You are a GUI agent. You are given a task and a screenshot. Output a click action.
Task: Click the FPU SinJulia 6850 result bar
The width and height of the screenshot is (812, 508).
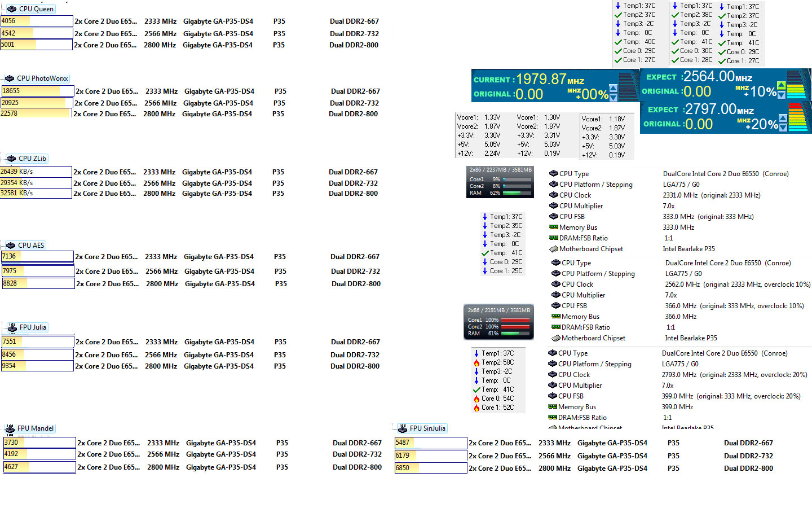pyautogui.click(x=431, y=468)
